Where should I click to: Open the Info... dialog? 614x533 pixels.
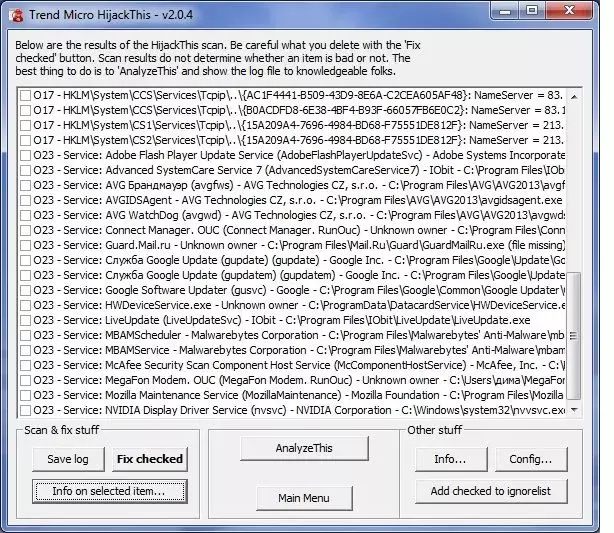coord(451,459)
